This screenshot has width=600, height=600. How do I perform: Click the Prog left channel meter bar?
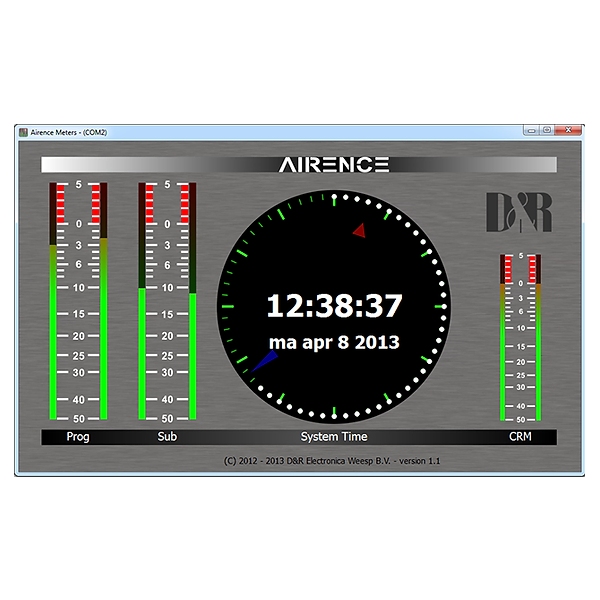click(53, 301)
